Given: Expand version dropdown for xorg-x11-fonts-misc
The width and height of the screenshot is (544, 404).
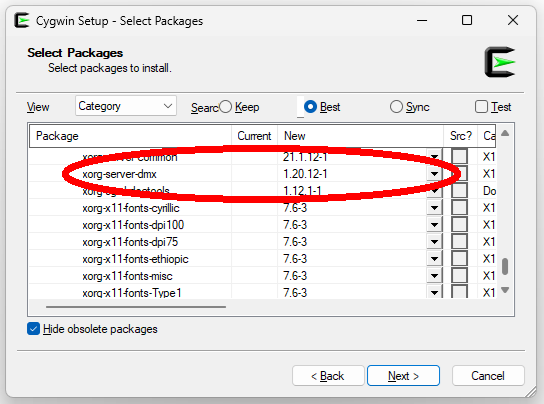Looking at the screenshot, I should [x=434, y=276].
